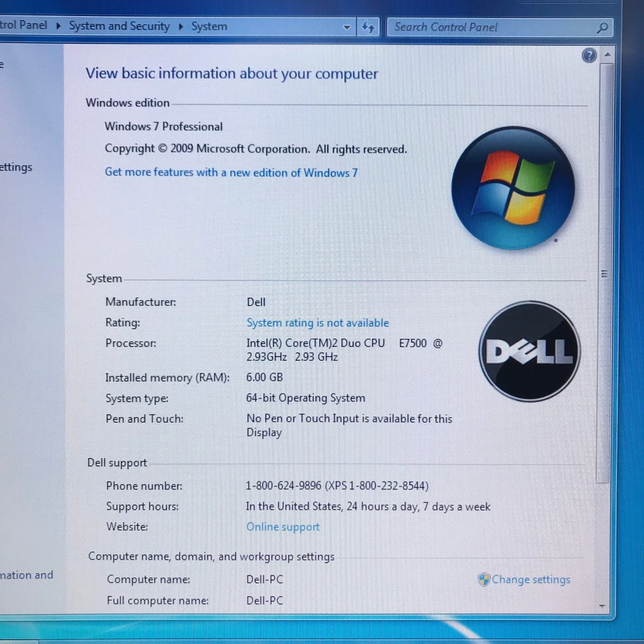Click the refresh arrows beside the address bar
644x644 pixels.
click(368, 27)
